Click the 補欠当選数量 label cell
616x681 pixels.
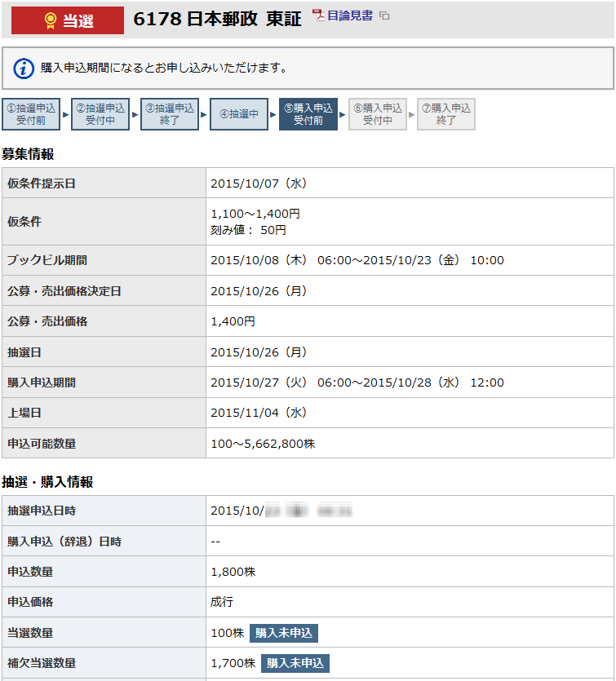pos(104,663)
